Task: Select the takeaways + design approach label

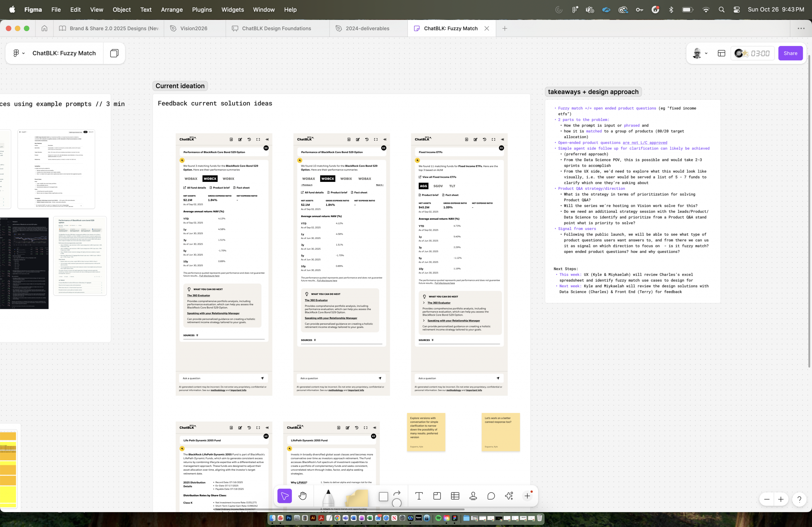Action: click(x=593, y=92)
